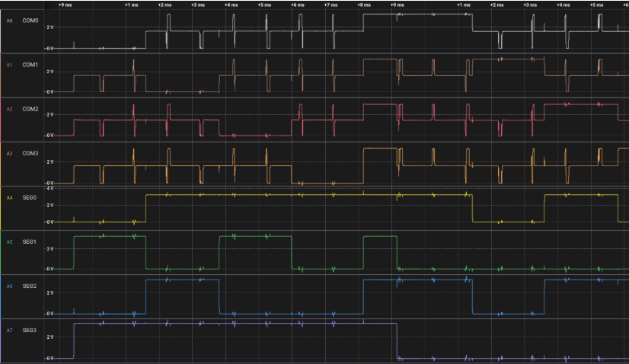This screenshot has width=629, height=364.
Task: Click the A4 channel identifier
Action: click(10, 198)
